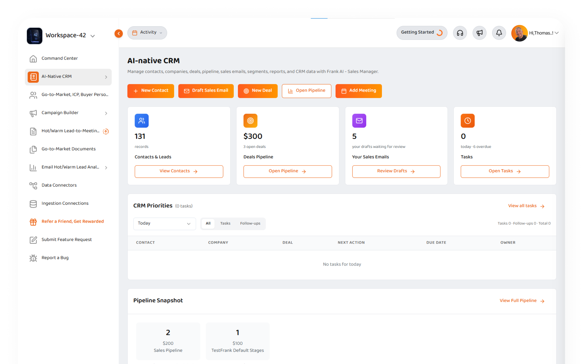Screen dimensions: 588x364
Task: Open Submit Feature Request pencil icon
Action: [33, 240]
